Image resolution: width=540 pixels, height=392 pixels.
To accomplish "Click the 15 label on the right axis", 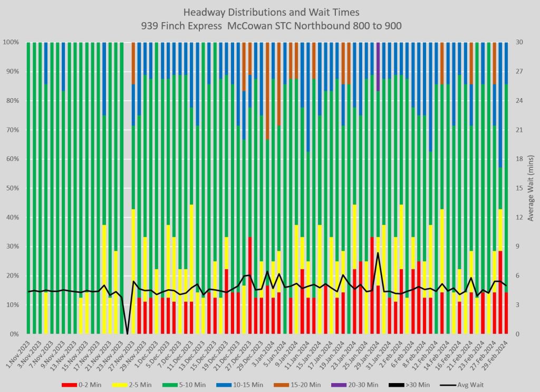I will point(519,188).
